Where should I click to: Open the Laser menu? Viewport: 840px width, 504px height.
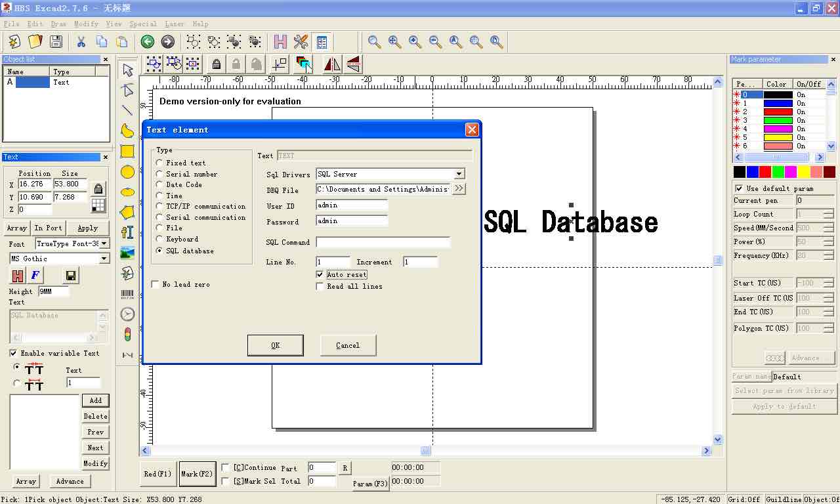click(175, 24)
